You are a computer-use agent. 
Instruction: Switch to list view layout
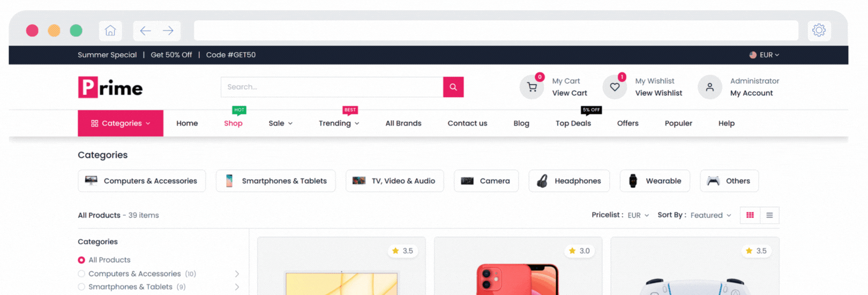pos(769,215)
